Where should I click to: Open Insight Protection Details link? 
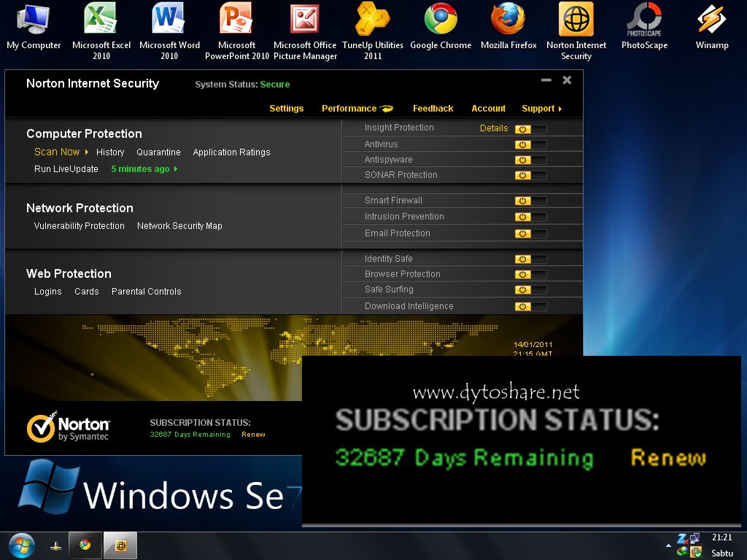pos(494,128)
